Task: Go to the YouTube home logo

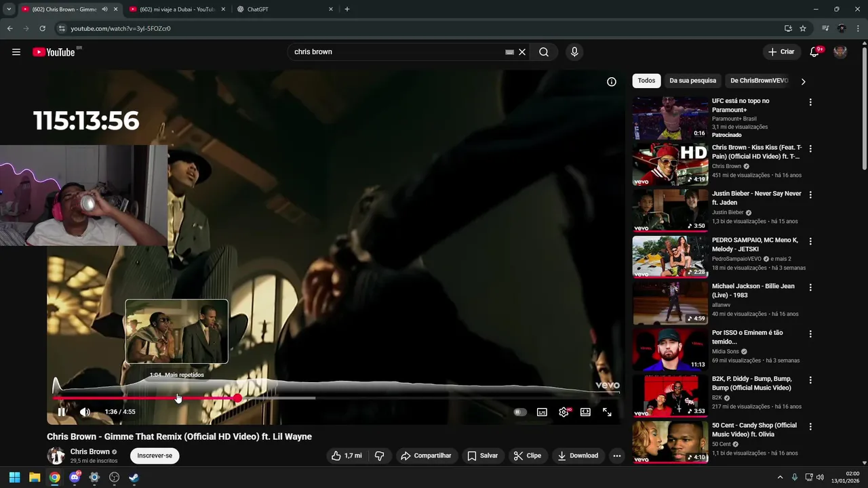Action: 54,52
